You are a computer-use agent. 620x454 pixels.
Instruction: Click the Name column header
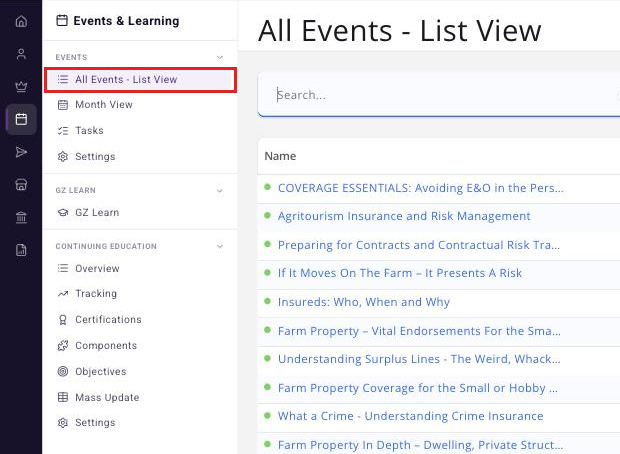pyautogui.click(x=280, y=156)
